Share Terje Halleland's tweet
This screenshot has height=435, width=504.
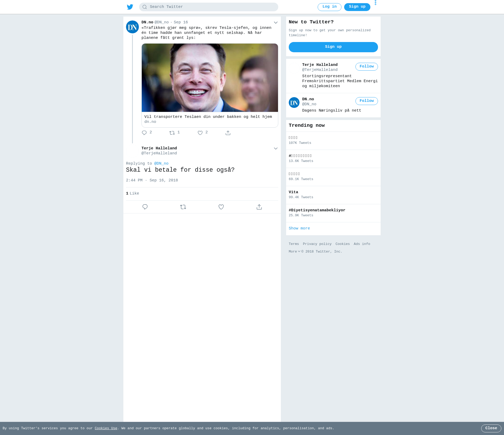point(259,207)
